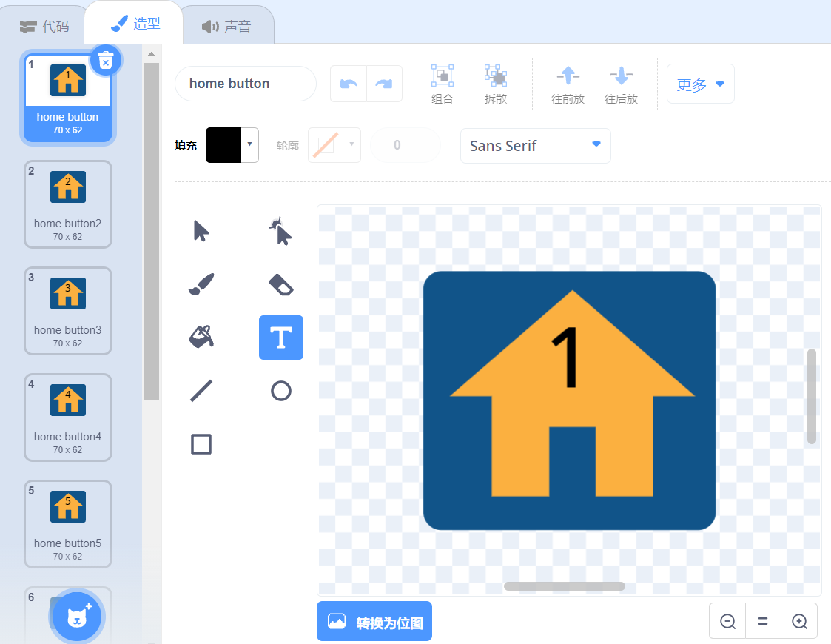Select the home button3 costume thumbnail
This screenshot has height=644, width=831.
(68, 311)
